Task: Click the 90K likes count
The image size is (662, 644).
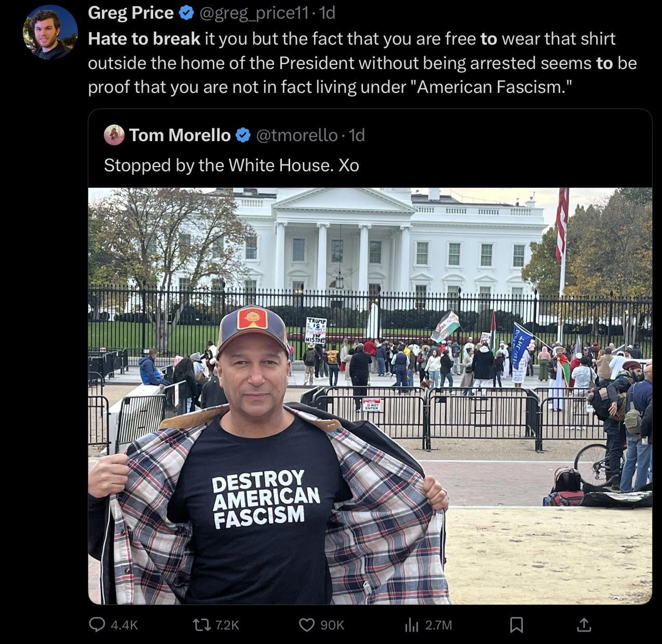Action: (x=332, y=625)
